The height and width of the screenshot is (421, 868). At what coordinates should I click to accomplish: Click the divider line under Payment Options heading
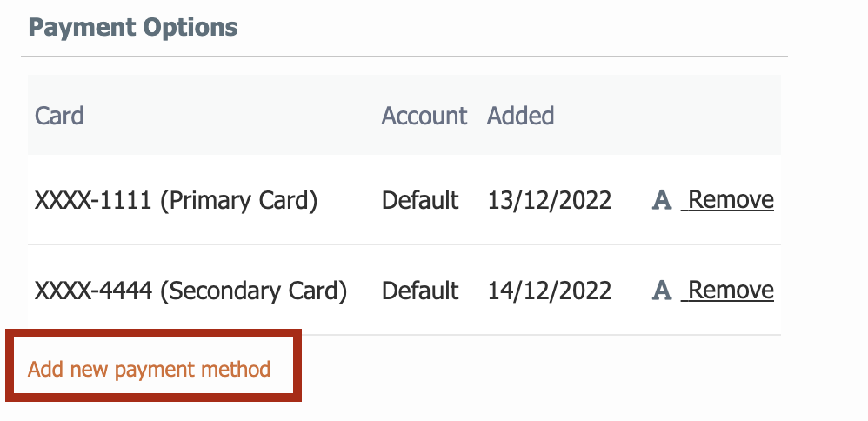[x=404, y=57]
